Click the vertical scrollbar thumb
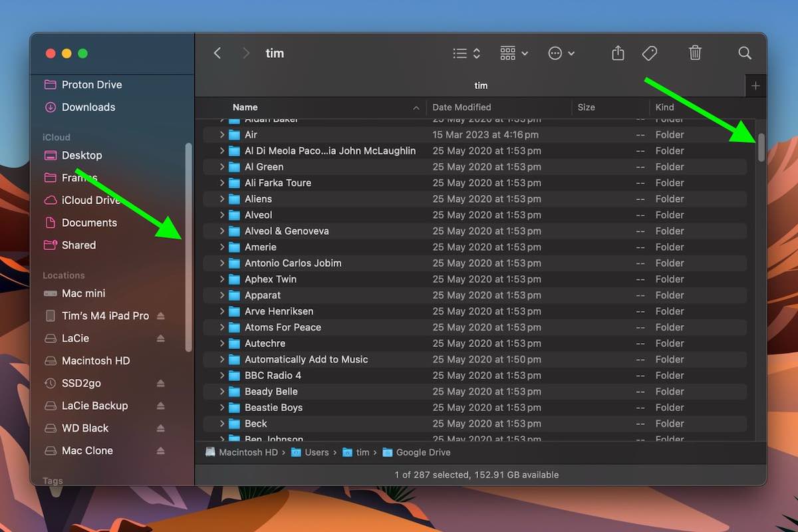The image size is (798, 532). click(x=761, y=148)
